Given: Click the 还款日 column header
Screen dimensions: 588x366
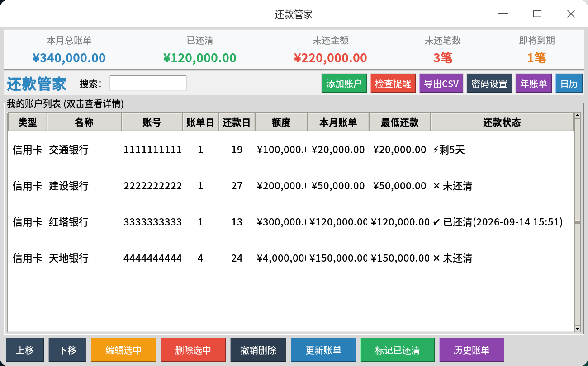Looking at the screenshot, I should (237, 122).
